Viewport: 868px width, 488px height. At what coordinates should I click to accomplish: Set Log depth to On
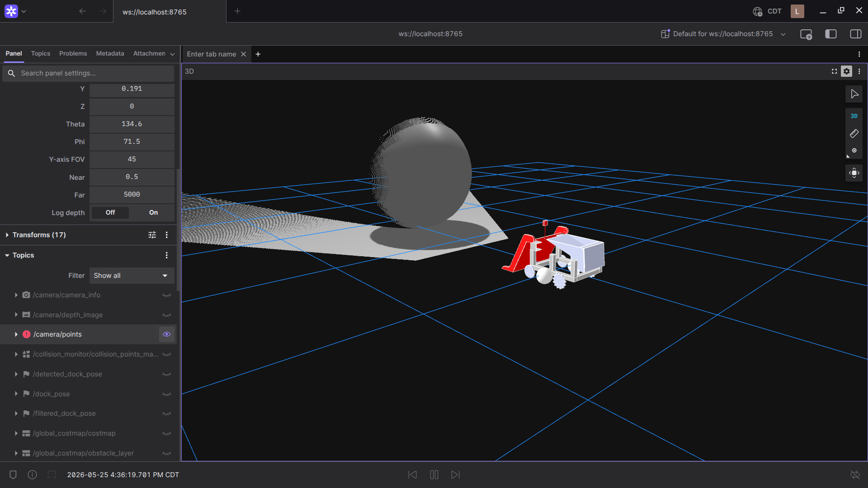click(153, 213)
